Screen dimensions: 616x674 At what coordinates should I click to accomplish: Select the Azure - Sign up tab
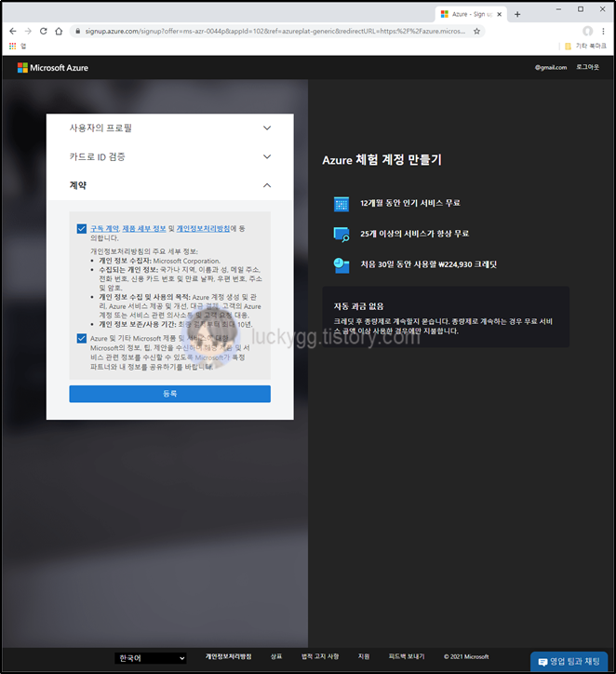click(471, 14)
